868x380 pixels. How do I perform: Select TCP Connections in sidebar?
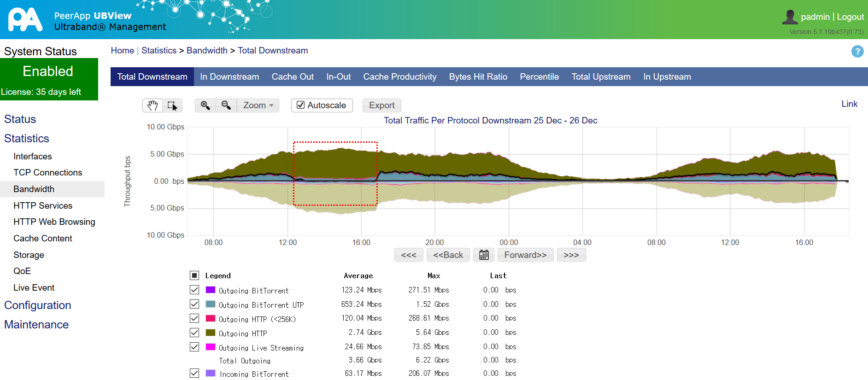pos(48,173)
